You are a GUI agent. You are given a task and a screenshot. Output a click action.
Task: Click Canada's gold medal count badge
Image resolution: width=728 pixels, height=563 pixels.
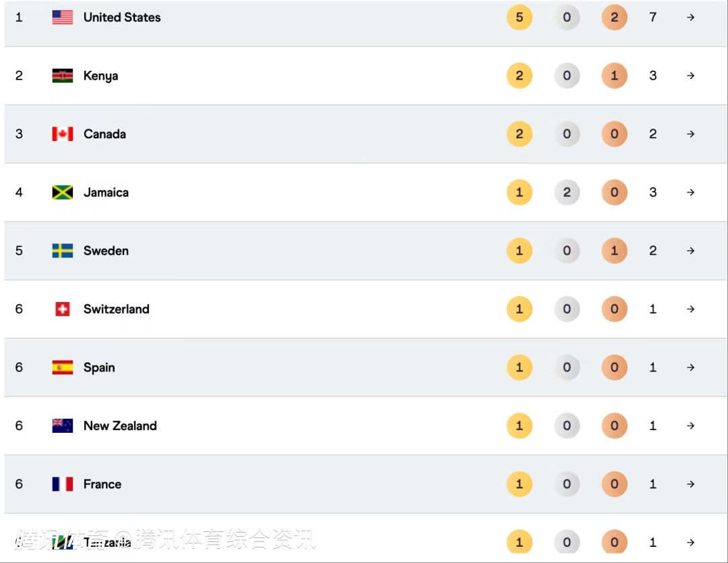tap(519, 134)
